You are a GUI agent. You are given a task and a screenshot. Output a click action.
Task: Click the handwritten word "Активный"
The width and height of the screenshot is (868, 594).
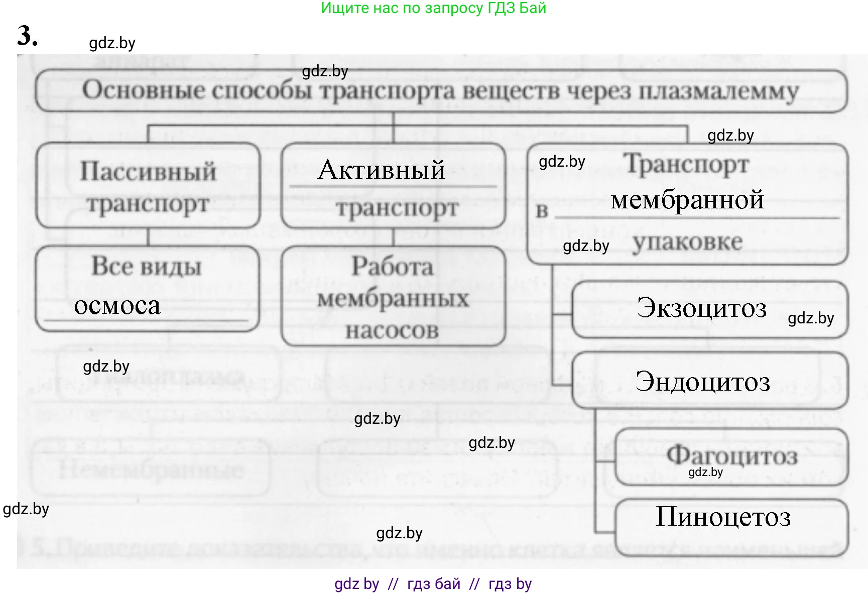tap(382, 170)
